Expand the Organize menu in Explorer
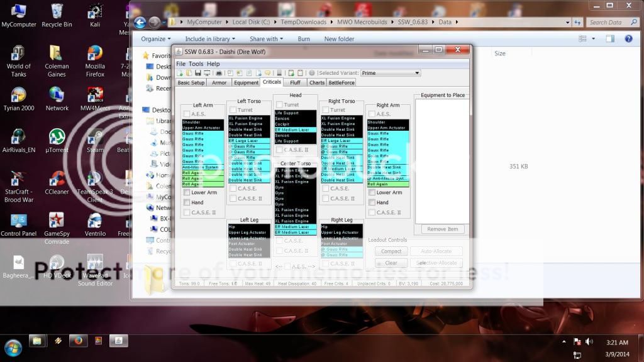Image resolution: width=644 pixels, height=362 pixels. pos(155,39)
